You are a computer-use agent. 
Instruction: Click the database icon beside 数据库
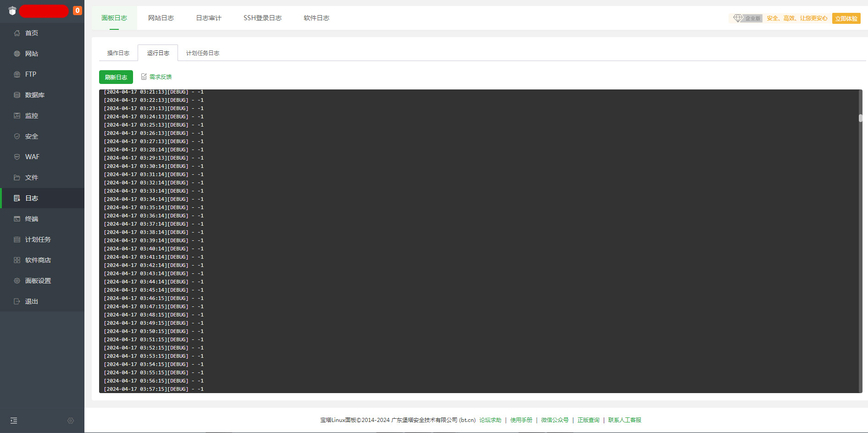(x=17, y=95)
